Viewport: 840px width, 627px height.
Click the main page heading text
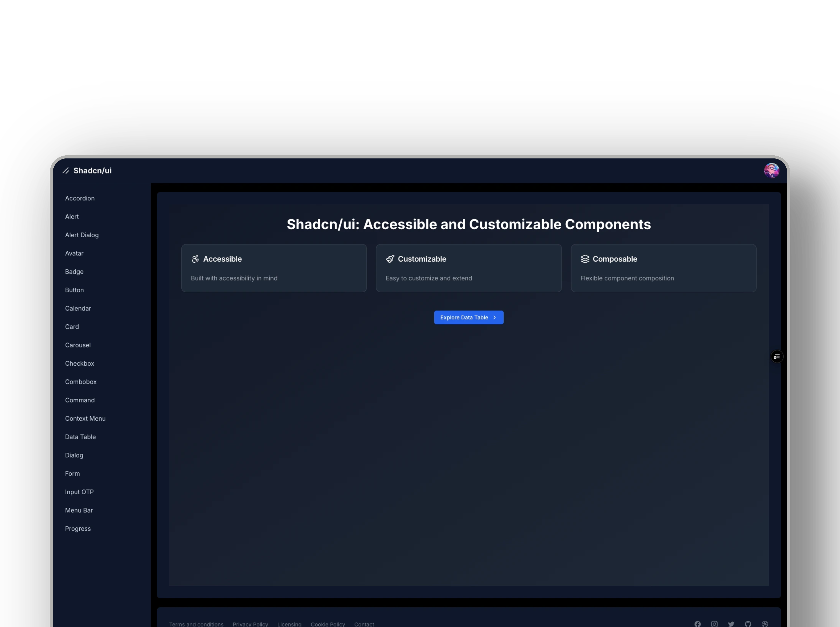468,224
